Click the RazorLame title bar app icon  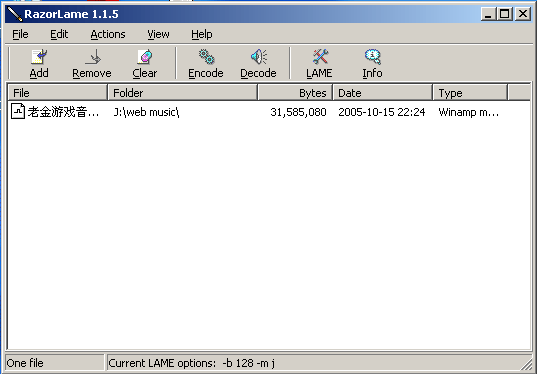(15, 14)
